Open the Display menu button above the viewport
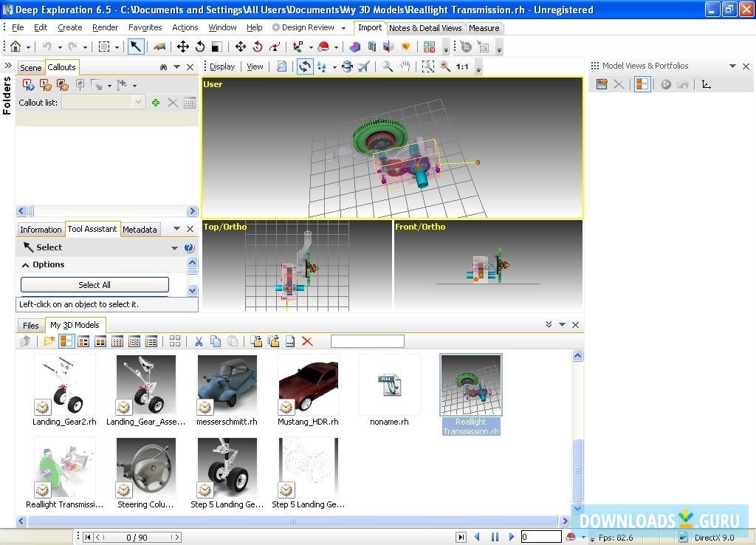This screenshot has width=756, height=545. [221, 66]
